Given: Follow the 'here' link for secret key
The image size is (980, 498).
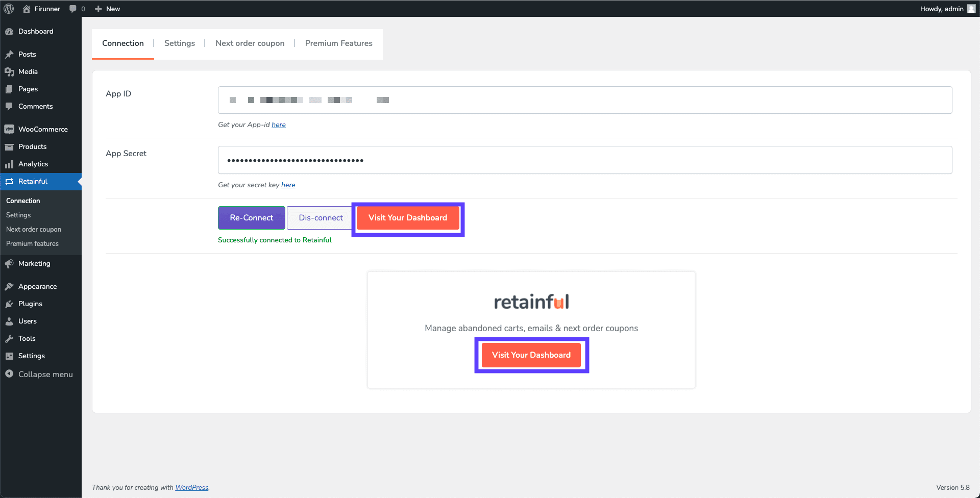Looking at the screenshot, I should pos(288,185).
